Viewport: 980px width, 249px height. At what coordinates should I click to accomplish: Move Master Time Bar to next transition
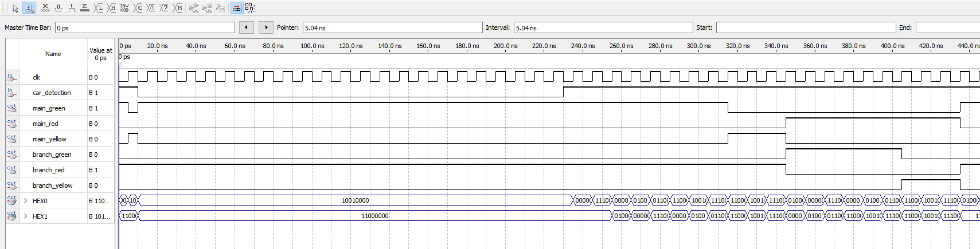point(266,27)
